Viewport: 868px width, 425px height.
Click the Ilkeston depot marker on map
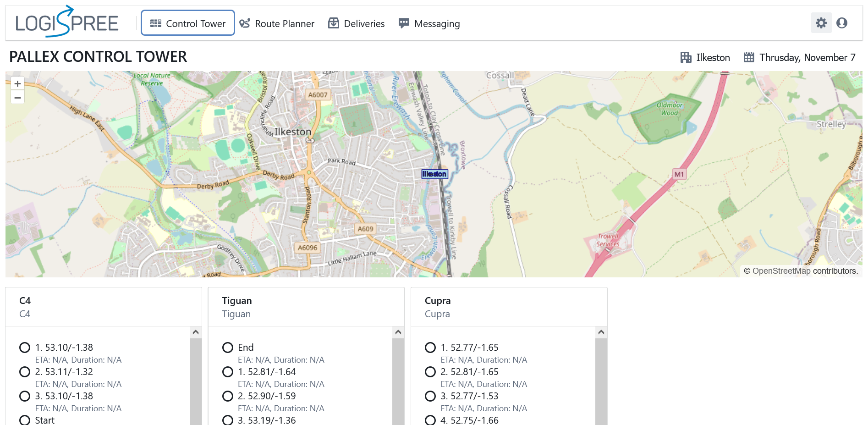click(434, 174)
